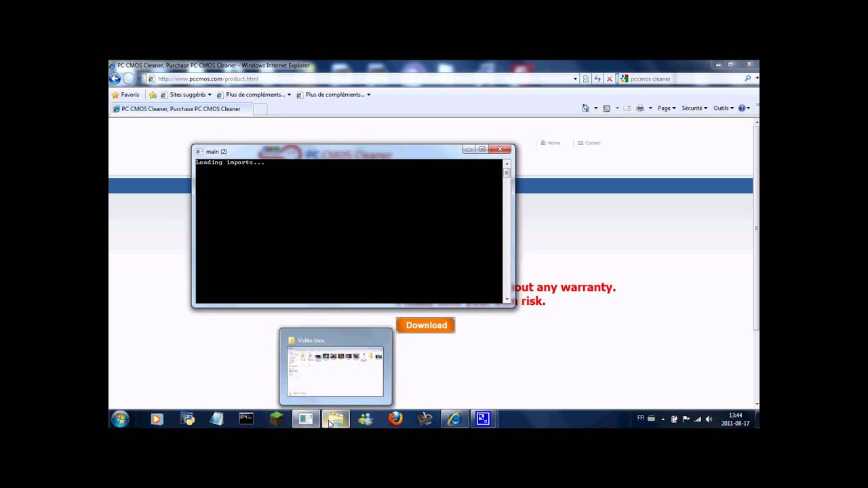Expand address bar history dropdown arrow
The width and height of the screenshot is (868, 488).
click(x=575, y=79)
